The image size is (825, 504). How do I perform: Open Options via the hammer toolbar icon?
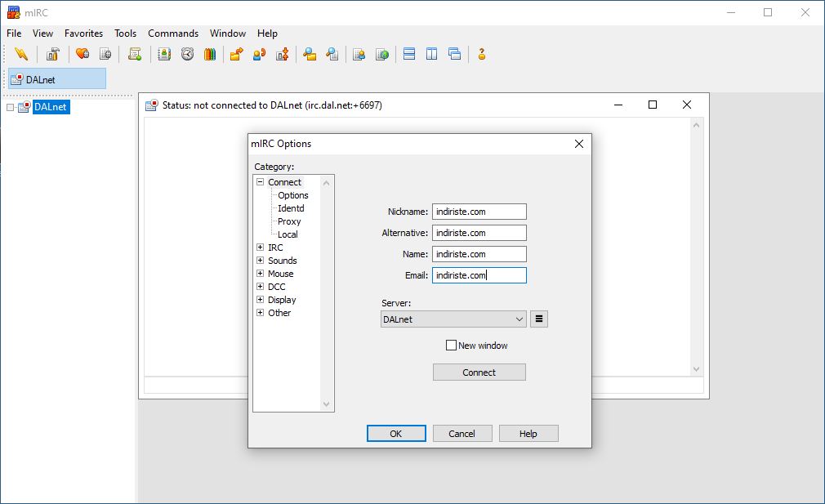52,54
